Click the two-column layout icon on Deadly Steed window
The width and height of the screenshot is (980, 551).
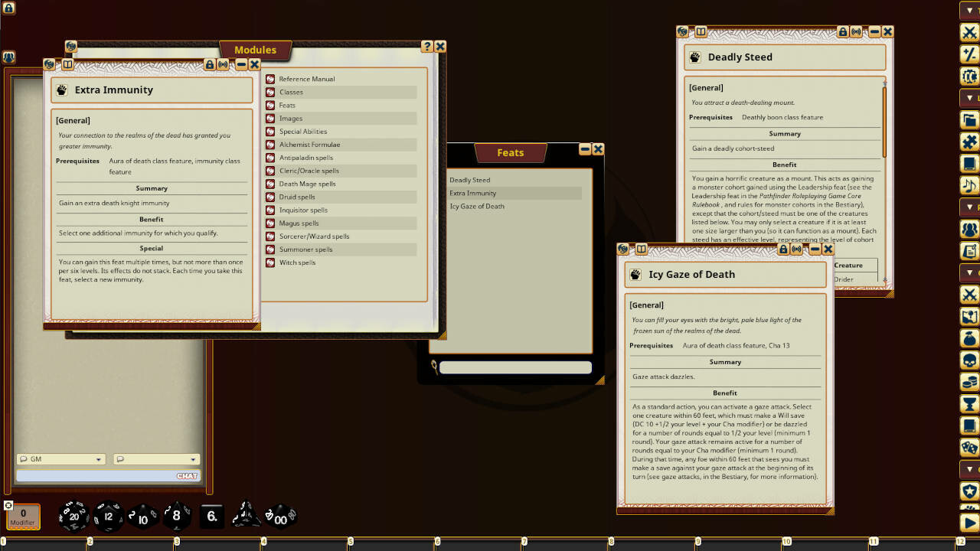coord(701,32)
